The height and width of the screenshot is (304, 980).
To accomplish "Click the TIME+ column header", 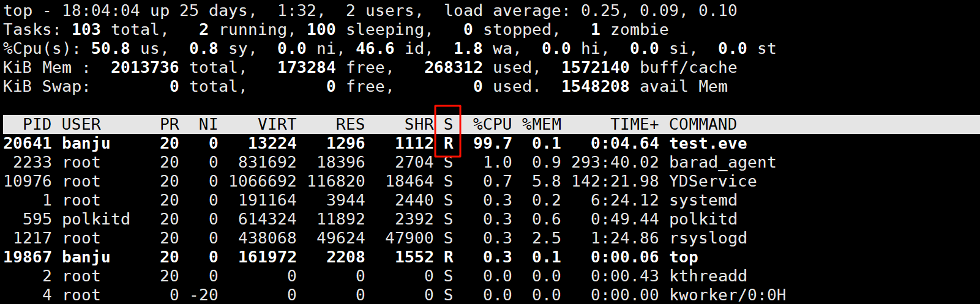I will [x=634, y=125].
